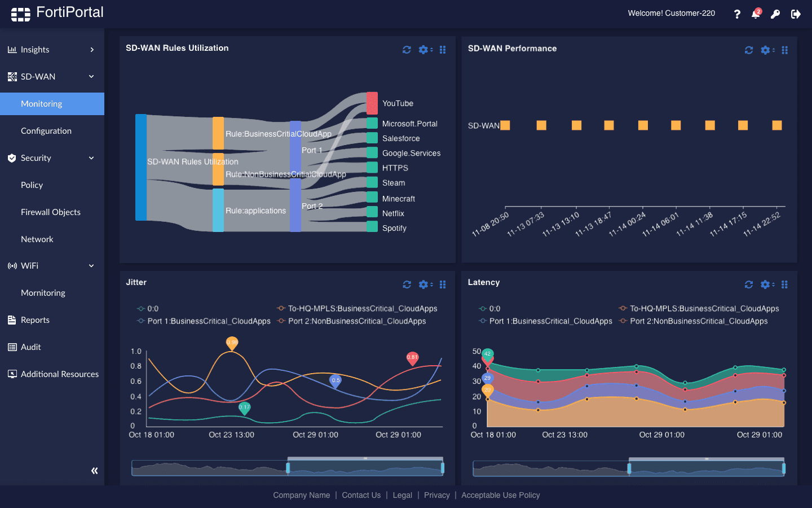Screen dimensions: 812x508
Task: Toggle To-HQ-MPLS series in Latency legend
Action: 699,309
